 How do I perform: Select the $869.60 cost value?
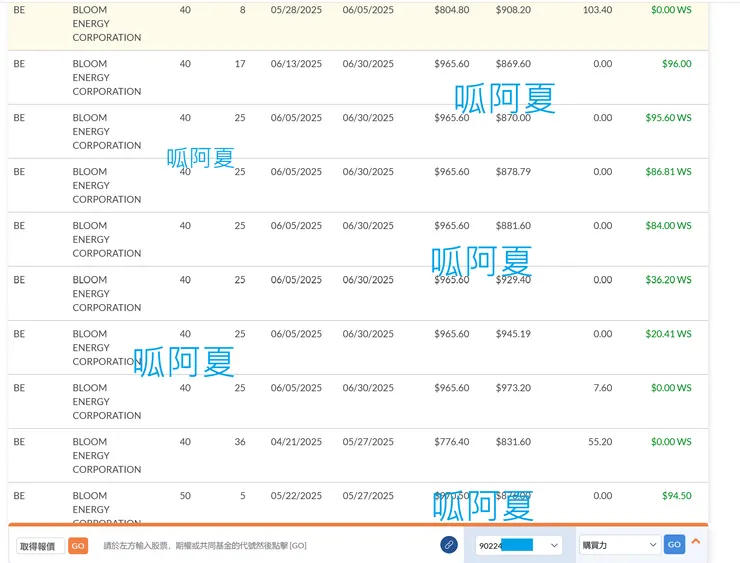(x=513, y=64)
